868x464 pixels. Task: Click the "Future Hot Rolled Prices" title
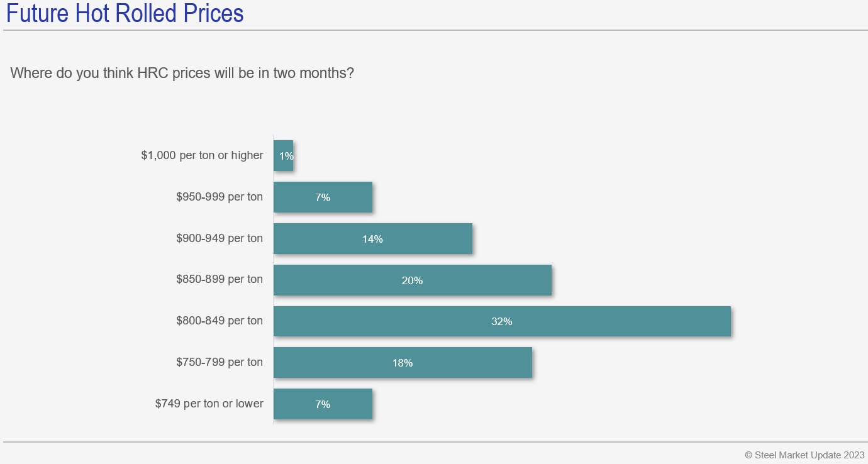125,13
